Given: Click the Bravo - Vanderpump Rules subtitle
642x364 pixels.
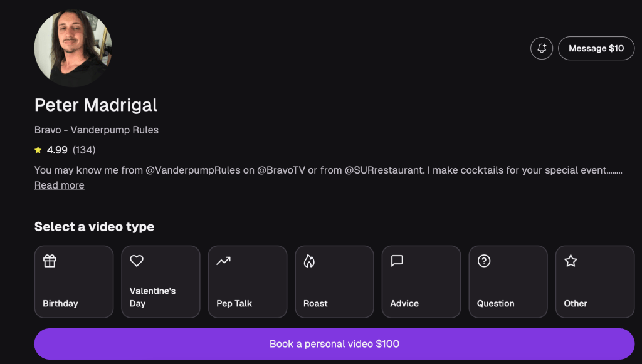Looking at the screenshot, I should 97,130.
